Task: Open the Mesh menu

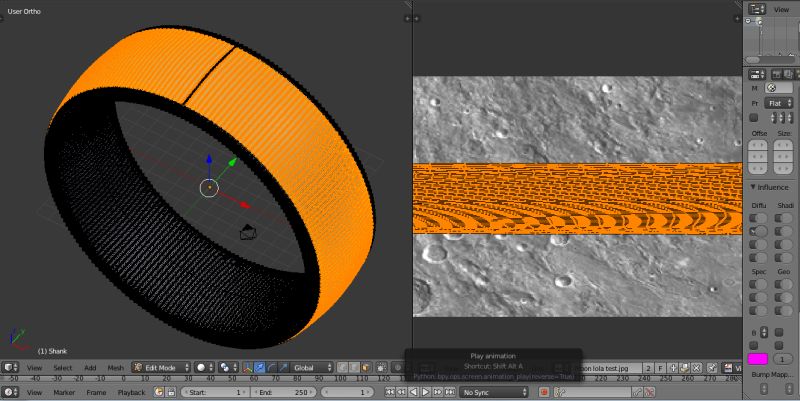Action: (x=115, y=368)
